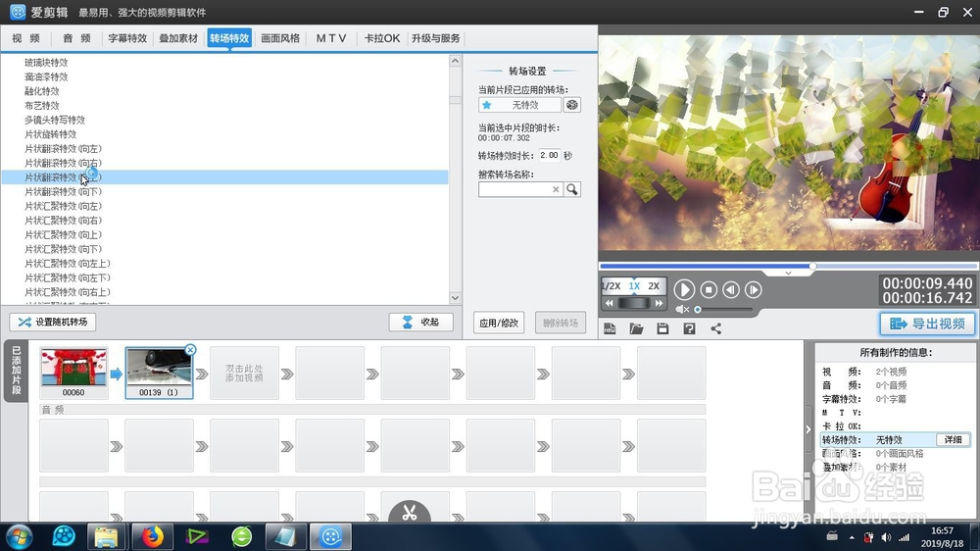Select 片状旋转特效 transition

(x=51, y=134)
